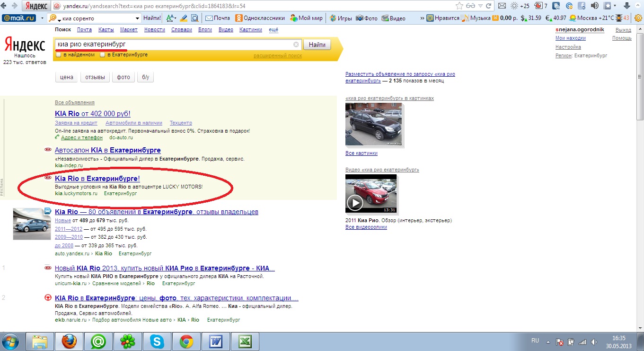Launch Firefox from the taskbar

click(69, 341)
